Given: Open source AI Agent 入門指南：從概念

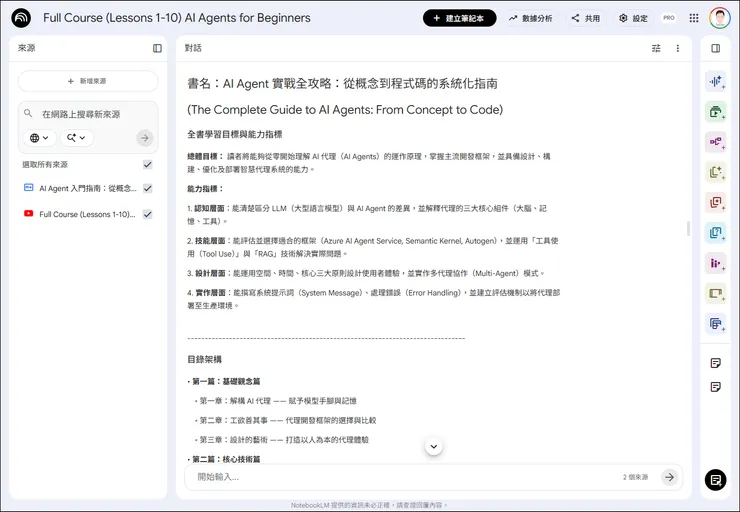Looking at the screenshot, I should 88,188.
